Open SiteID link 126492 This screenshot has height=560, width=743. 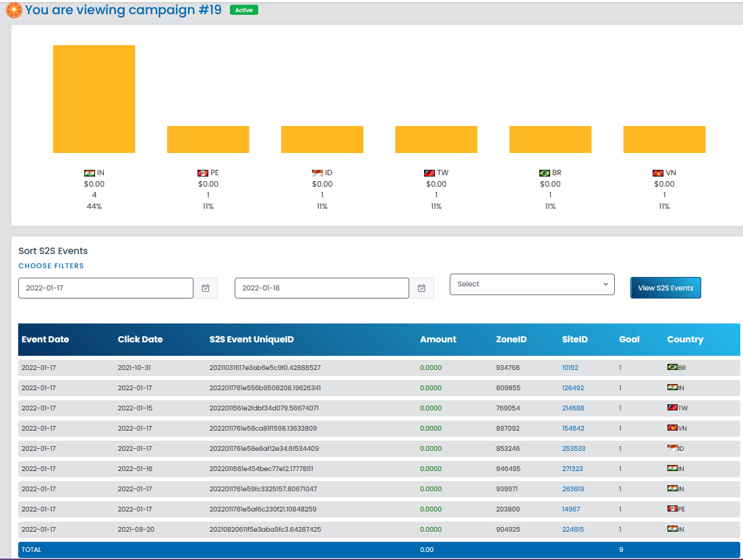pyautogui.click(x=572, y=388)
